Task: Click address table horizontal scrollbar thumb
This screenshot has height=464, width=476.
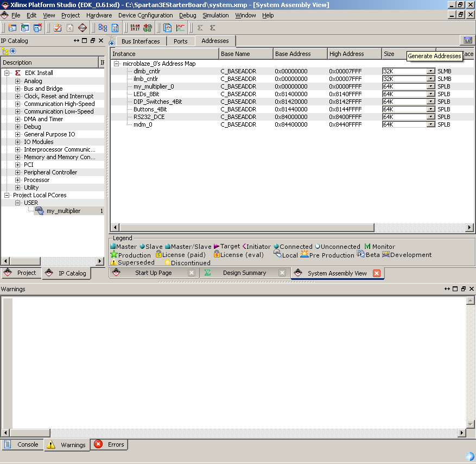Action: [247, 227]
